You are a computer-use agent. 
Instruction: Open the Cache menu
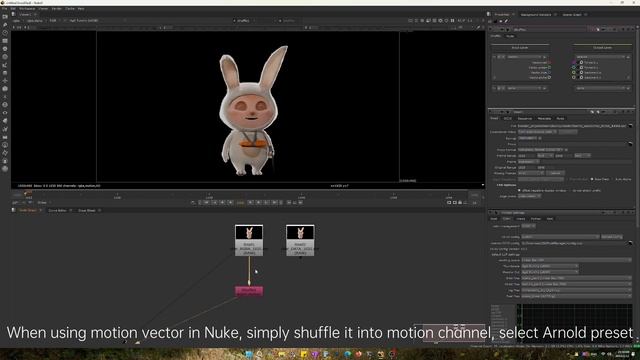tap(70, 9)
